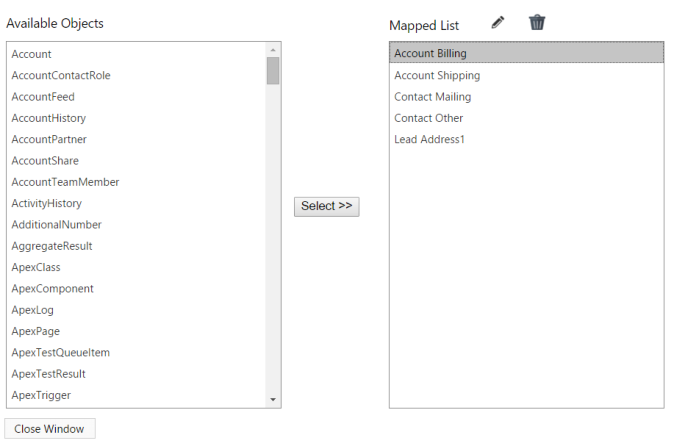
Task: Select the AccountTeamMember entry
Action: (137, 182)
